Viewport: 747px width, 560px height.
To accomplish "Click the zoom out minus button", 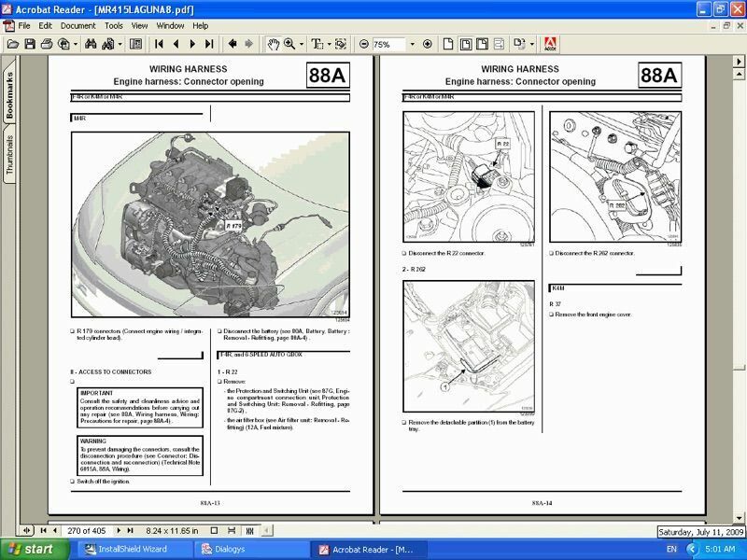I will click(364, 44).
